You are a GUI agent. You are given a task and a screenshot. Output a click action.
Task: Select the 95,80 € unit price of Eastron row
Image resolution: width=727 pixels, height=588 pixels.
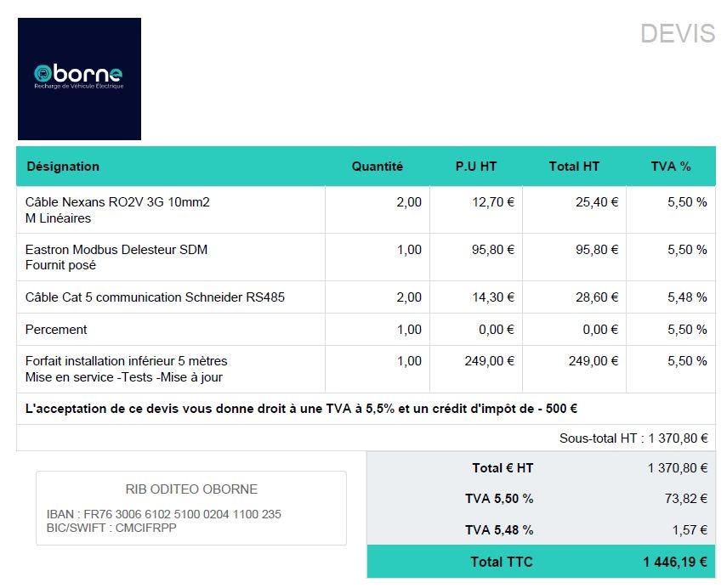point(493,250)
